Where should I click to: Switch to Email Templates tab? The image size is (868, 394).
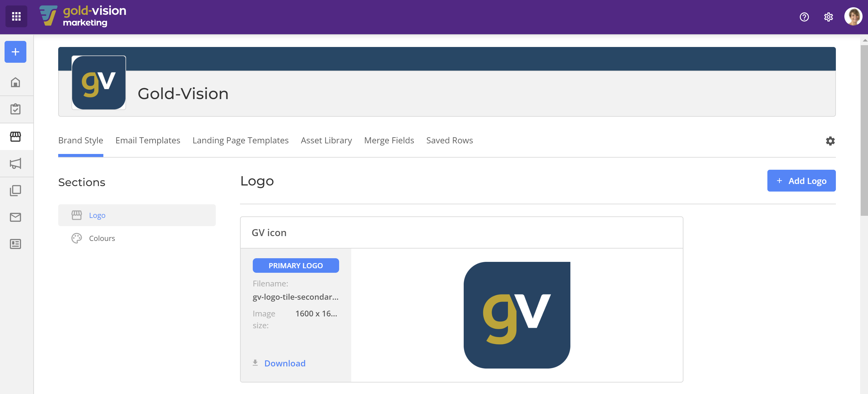point(148,140)
